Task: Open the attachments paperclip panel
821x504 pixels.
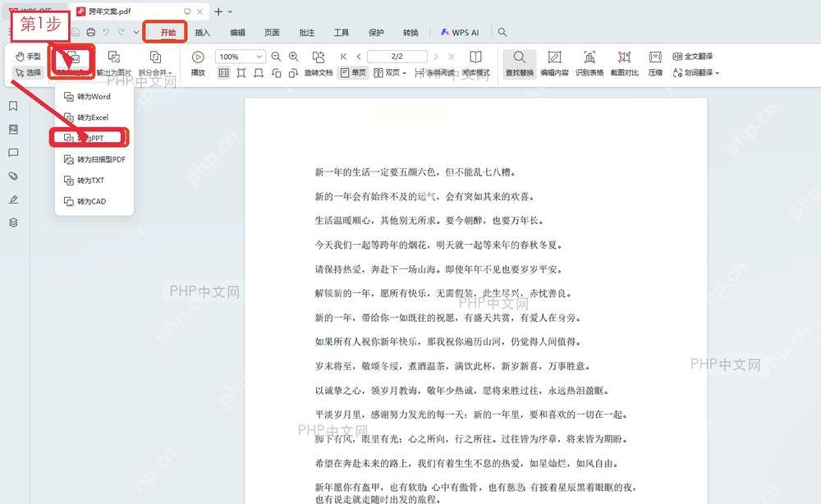Action: point(14,176)
